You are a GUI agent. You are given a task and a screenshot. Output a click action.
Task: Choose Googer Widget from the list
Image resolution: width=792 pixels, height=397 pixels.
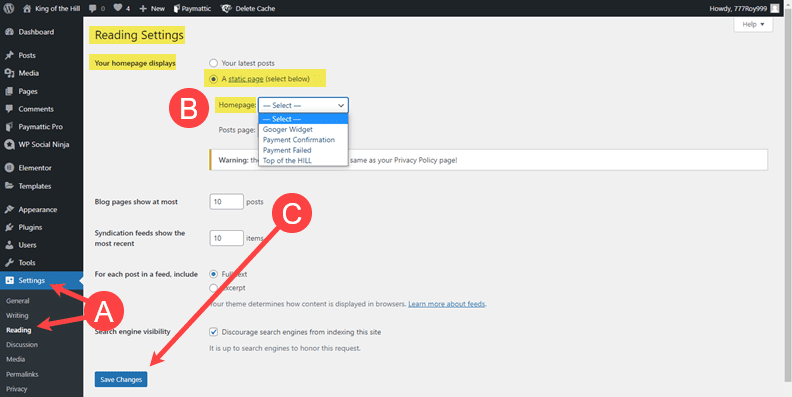[303, 129]
